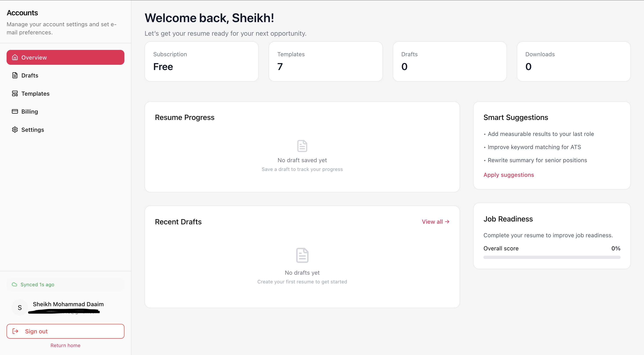Click the document icon in Recent Drafts

[302, 255]
